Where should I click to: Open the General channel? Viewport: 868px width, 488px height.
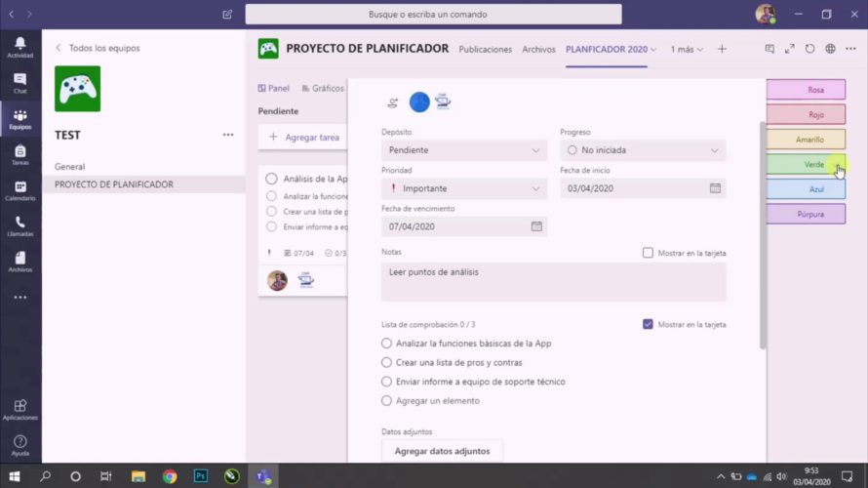pyautogui.click(x=70, y=166)
